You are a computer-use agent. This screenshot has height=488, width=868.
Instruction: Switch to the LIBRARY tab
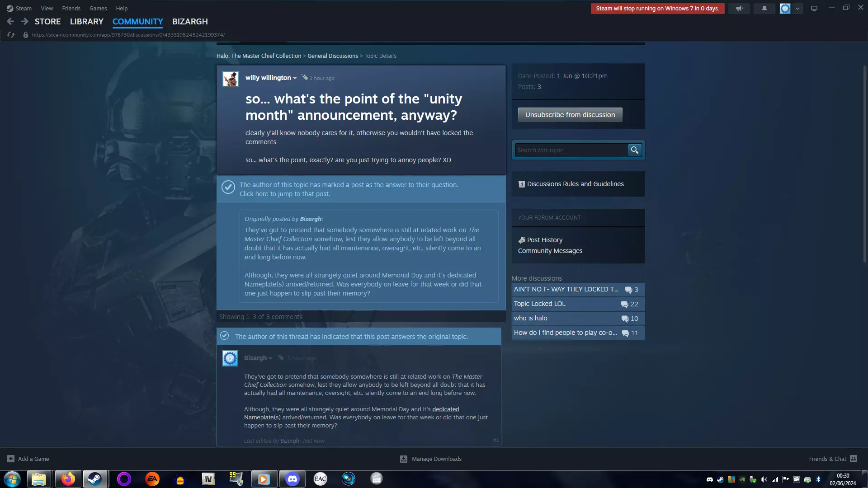(x=86, y=21)
